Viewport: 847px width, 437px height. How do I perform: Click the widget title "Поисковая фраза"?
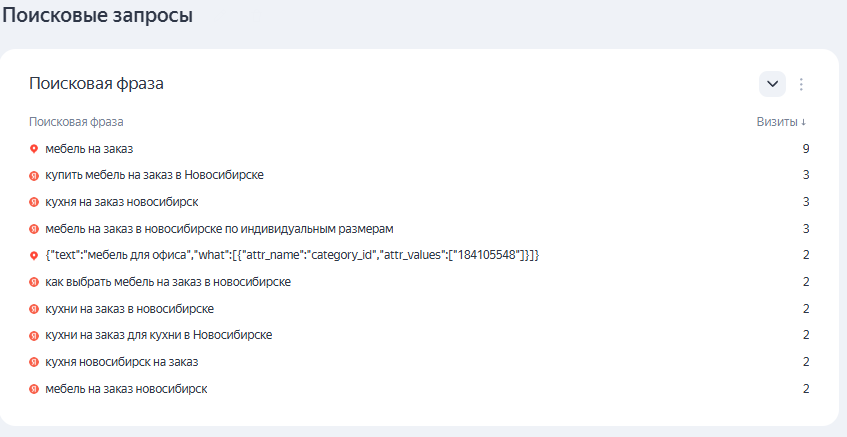pyautogui.click(x=96, y=84)
